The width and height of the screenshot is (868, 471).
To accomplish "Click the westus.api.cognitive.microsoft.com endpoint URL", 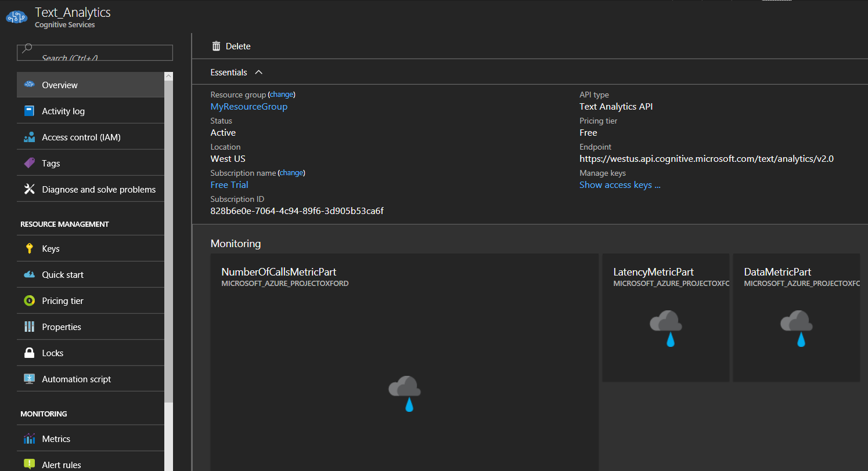I will pyautogui.click(x=707, y=158).
